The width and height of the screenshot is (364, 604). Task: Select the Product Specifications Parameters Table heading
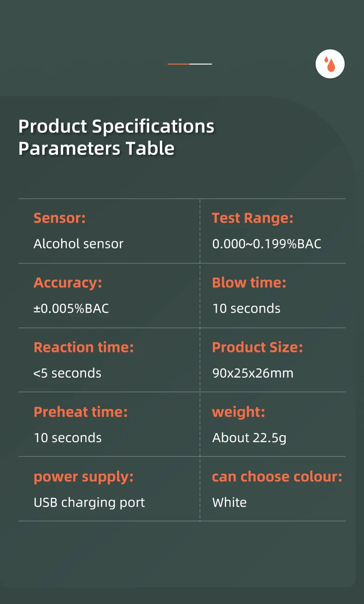click(x=117, y=137)
